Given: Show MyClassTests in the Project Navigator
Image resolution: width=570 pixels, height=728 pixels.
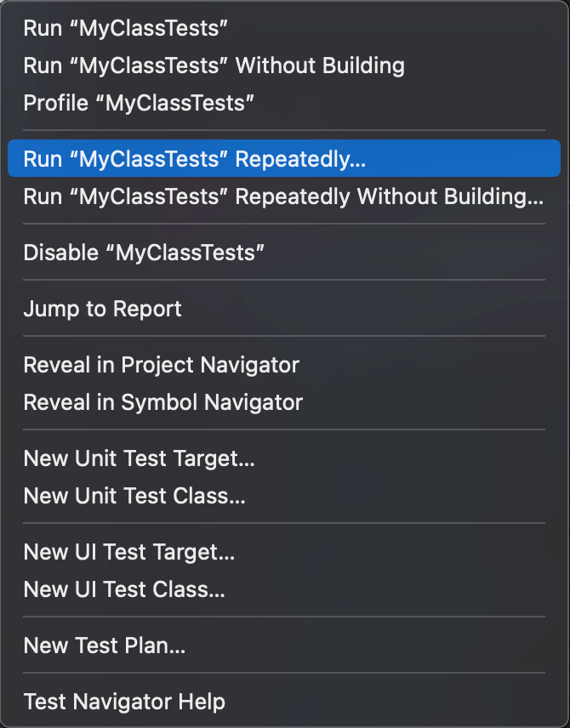Looking at the screenshot, I should [162, 365].
